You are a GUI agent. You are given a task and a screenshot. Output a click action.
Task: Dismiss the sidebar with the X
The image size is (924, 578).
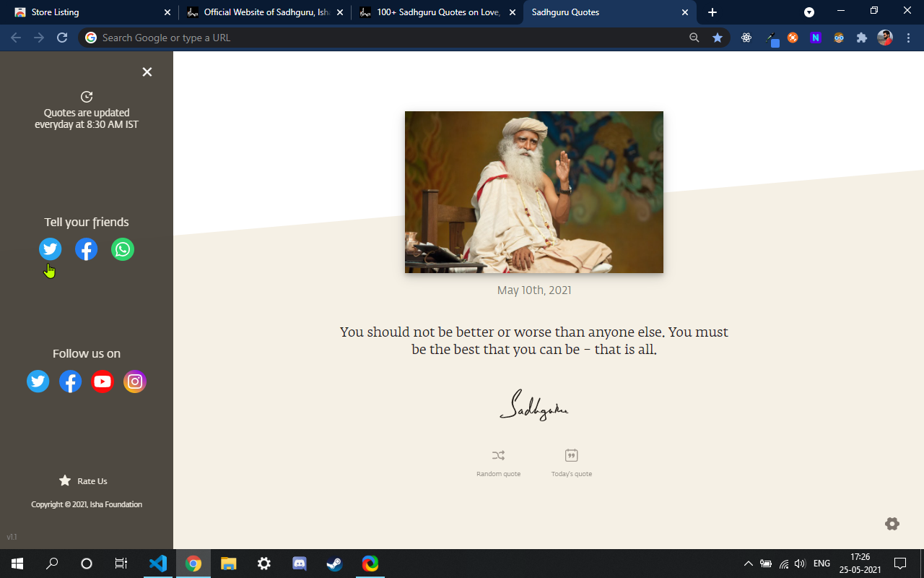coord(147,72)
